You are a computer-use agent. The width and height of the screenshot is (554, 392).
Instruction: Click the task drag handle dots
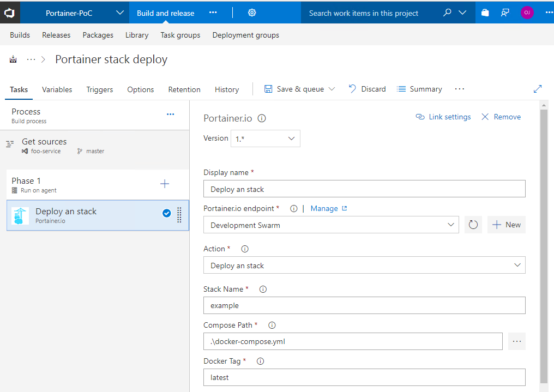179,215
